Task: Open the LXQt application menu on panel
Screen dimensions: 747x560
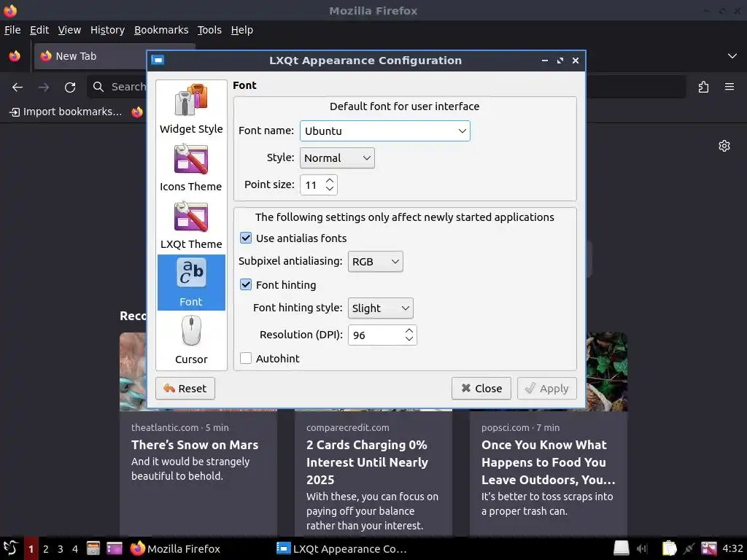Action: 10,548
